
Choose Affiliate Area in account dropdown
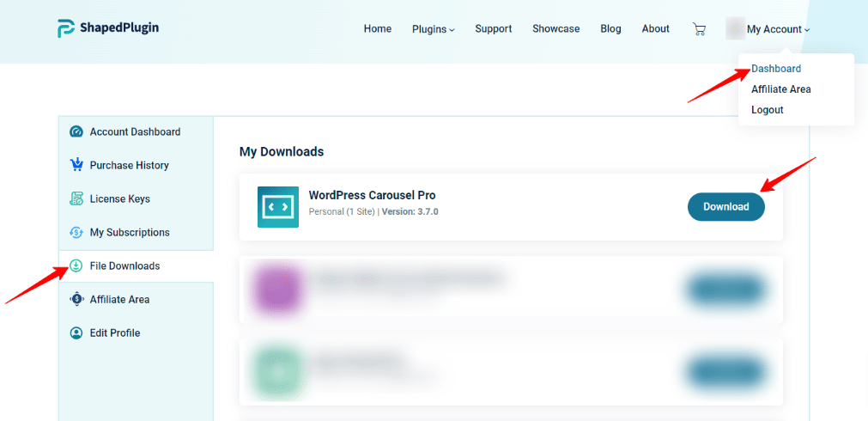(780, 89)
